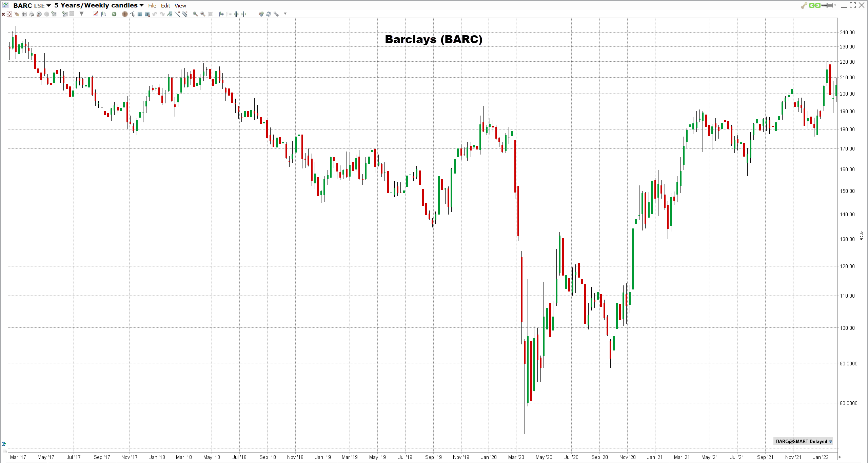The height and width of the screenshot is (463, 868).
Task: Click the redo arrow in toolbar
Action: [x=162, y=14]
